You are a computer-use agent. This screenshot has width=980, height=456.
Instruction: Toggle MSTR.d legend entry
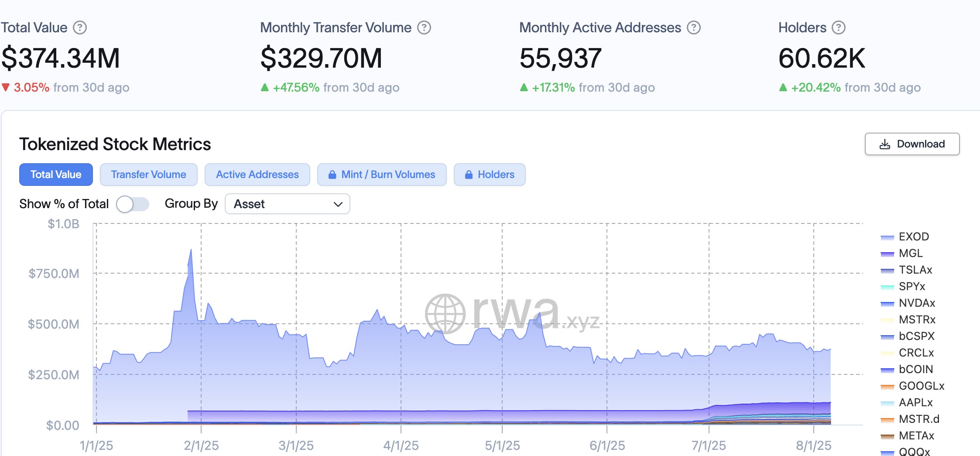[910, 419]
